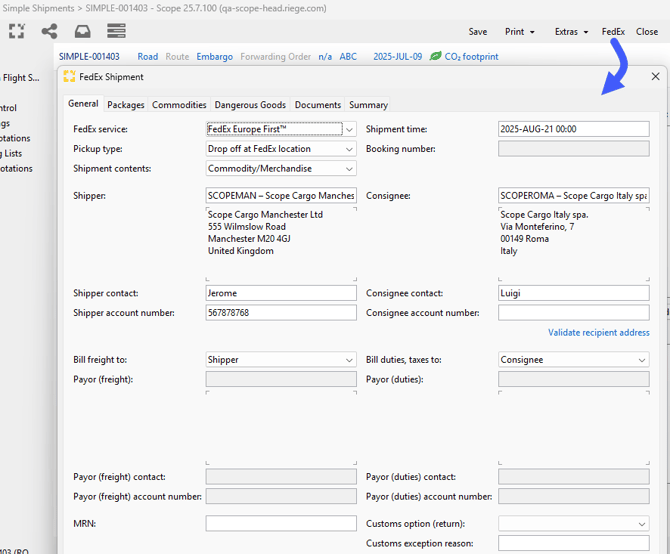Expand the FedEx service dropdown
The image size is (670, 554).
click(349, 129)
